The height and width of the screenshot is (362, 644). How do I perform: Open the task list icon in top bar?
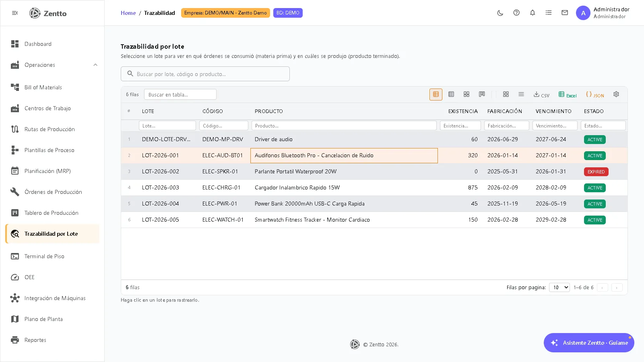pos(549,13)
